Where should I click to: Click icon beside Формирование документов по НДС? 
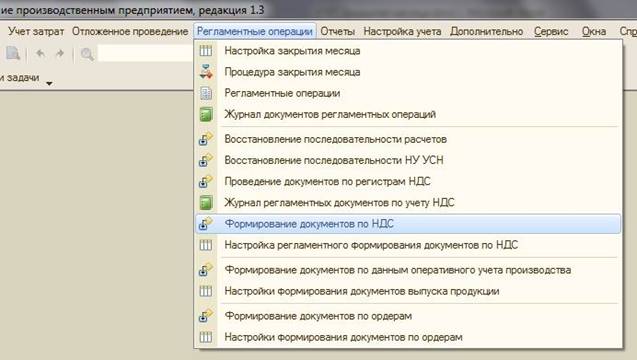[x=206, y=223]
